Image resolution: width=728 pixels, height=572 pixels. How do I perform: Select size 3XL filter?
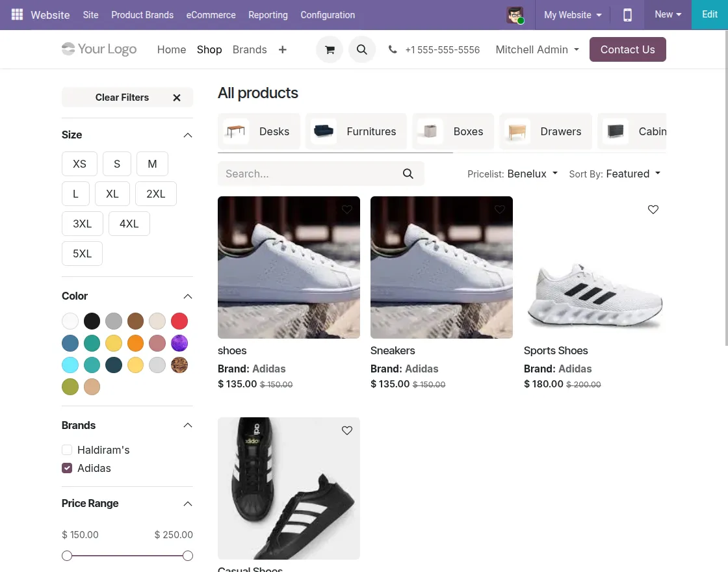[82, 224]
